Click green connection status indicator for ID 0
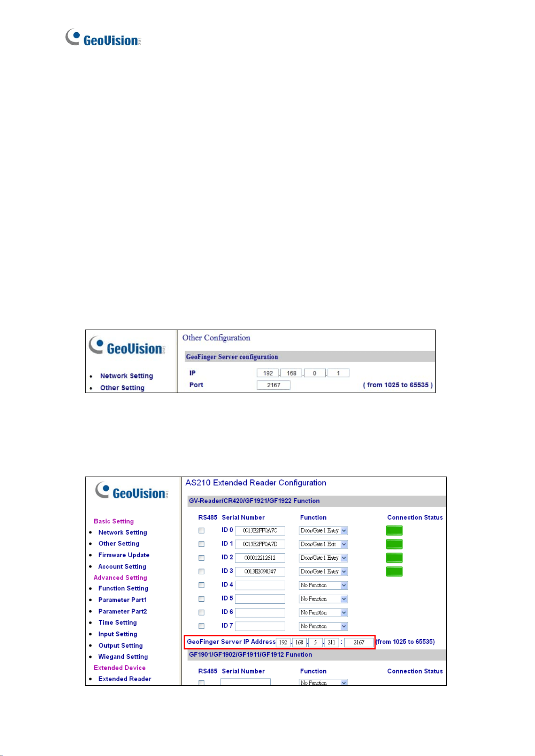Viewport: 535px width, 756px height. [x=394, y=531]
